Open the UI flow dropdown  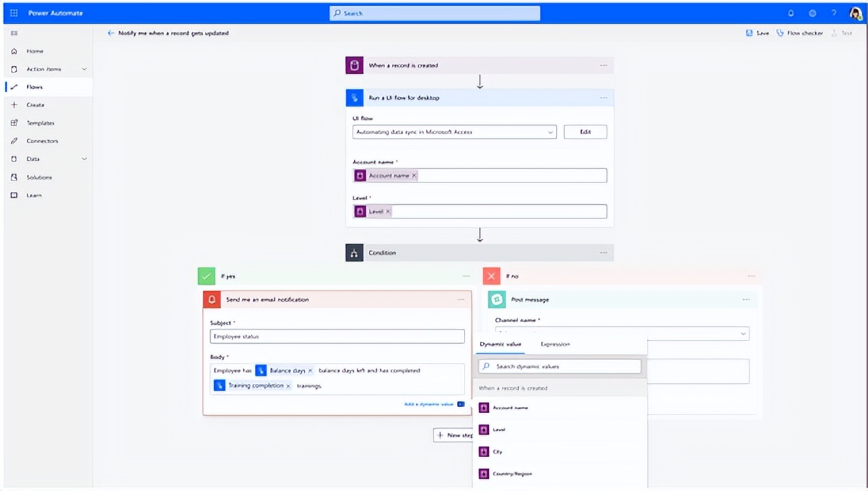(x=454, y=132)
